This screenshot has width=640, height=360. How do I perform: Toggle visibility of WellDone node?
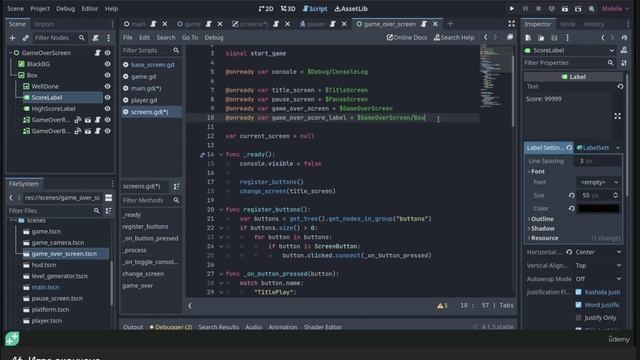tap(107, 87)
